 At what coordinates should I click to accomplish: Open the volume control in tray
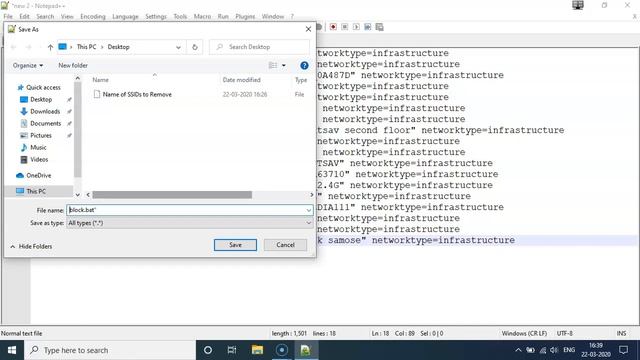click(554, 350)
